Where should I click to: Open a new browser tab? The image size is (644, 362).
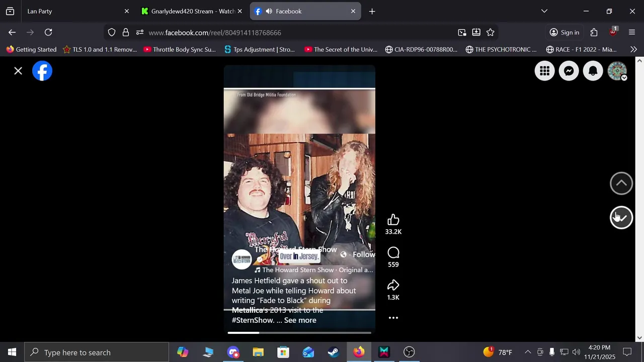372,11
